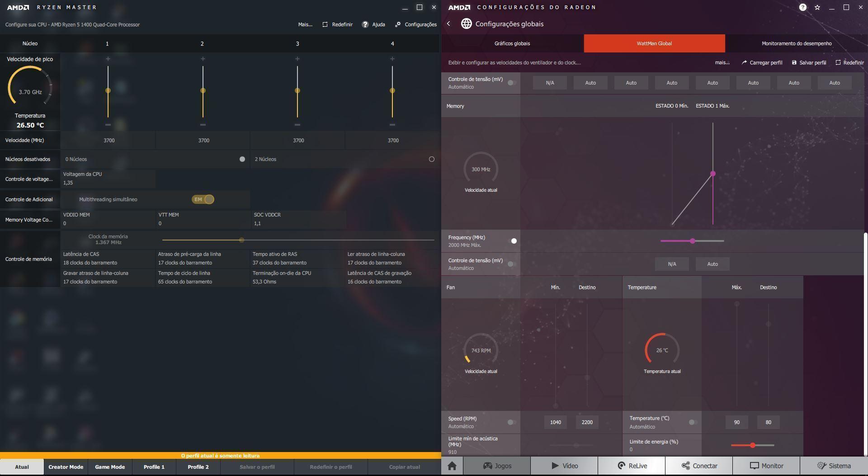The image size is (868, 476).
Task: Increase core 1 speed with plus icon
Action: pyautogui.click(x=108, y=59)
